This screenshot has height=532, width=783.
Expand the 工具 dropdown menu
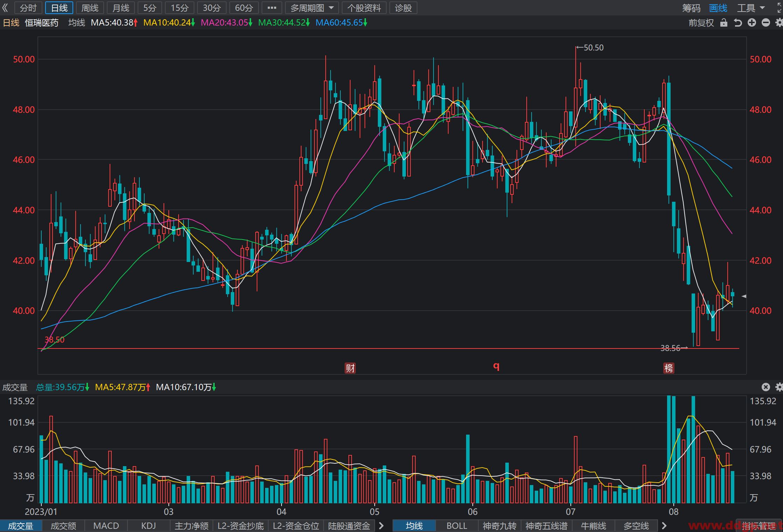point(751,8)
